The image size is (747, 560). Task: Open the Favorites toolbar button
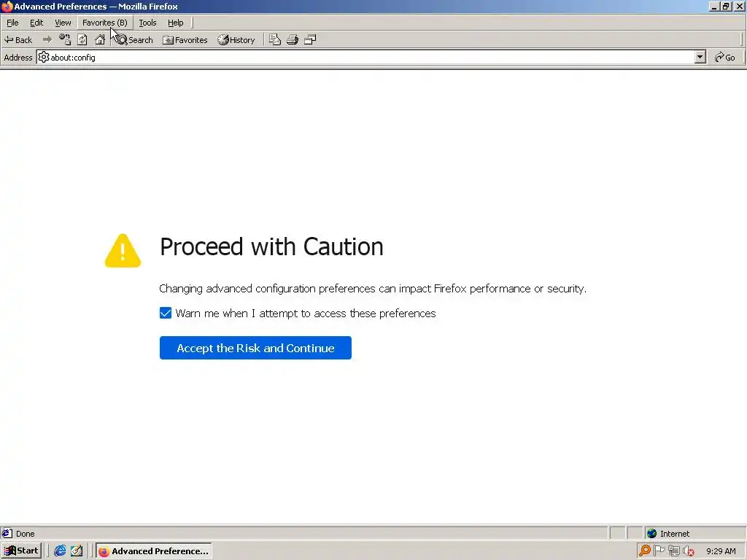(x=185, y=40)
